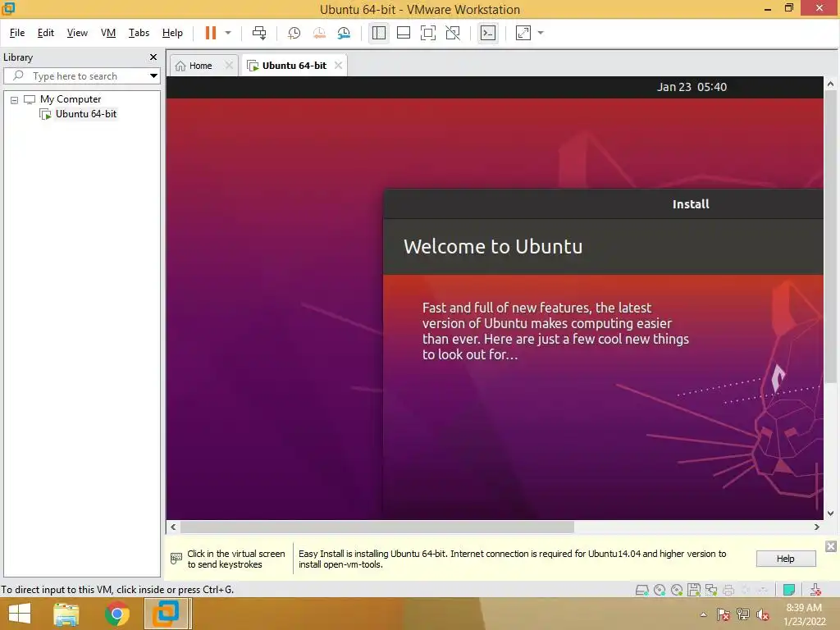The width and height of the screenshot is (840, 630).
Task: Click the network adapter status icon
Action: coord(711,591)
